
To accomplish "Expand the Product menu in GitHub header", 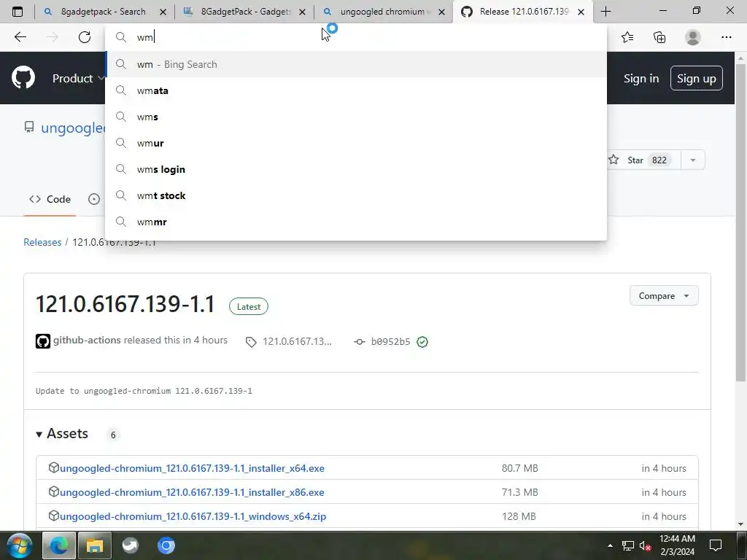I will coord(78,78).
